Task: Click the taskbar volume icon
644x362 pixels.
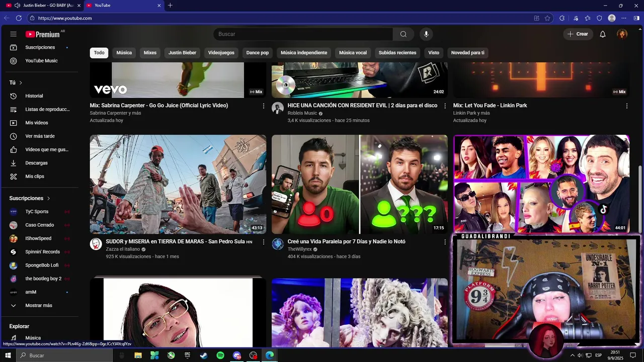Action: pos(580,355)
